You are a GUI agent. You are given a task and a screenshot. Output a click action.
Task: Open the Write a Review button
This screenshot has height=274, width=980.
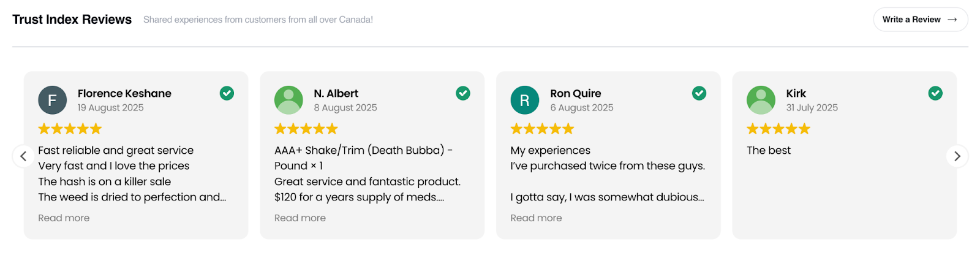point(920,20)
